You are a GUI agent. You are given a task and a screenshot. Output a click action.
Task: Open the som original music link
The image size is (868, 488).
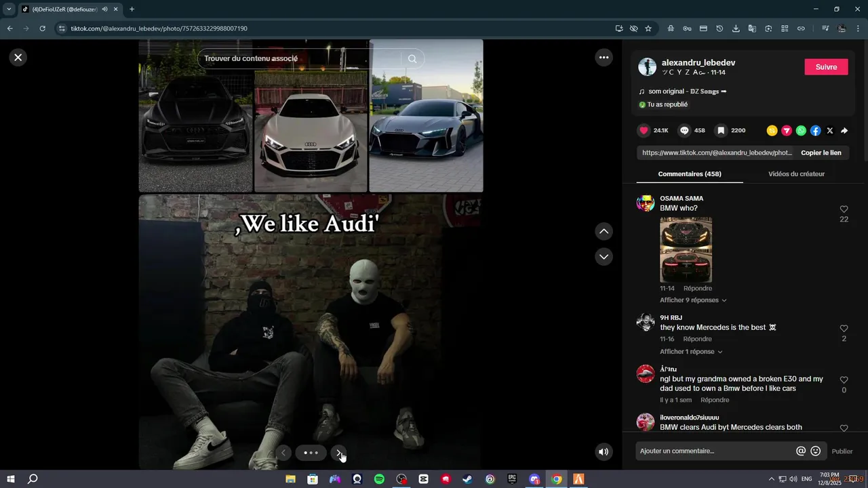pos(687,91)
